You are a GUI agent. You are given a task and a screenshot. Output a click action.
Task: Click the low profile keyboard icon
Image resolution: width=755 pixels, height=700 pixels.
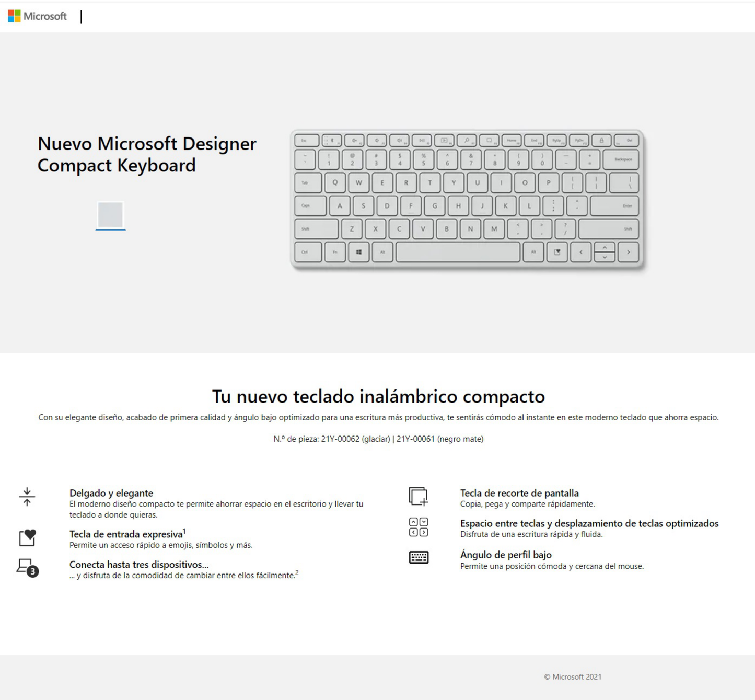(419, 557)
